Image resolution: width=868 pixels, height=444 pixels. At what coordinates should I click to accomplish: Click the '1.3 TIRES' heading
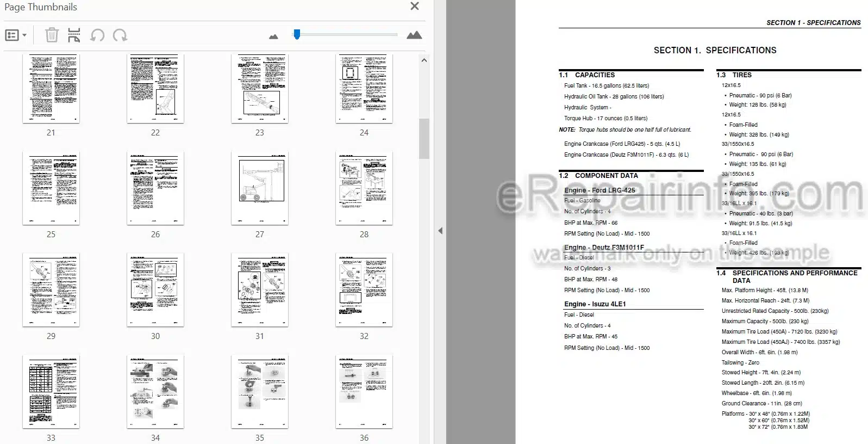point(734,75)
